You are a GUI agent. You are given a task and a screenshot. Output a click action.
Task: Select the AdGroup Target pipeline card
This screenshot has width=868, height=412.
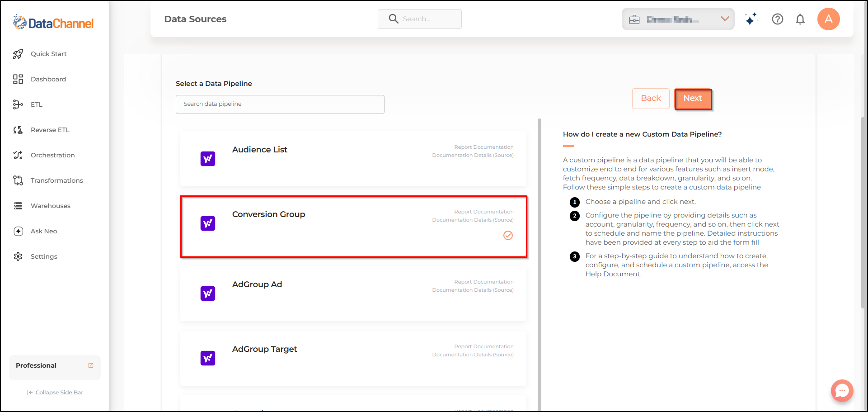pos(353,358)
